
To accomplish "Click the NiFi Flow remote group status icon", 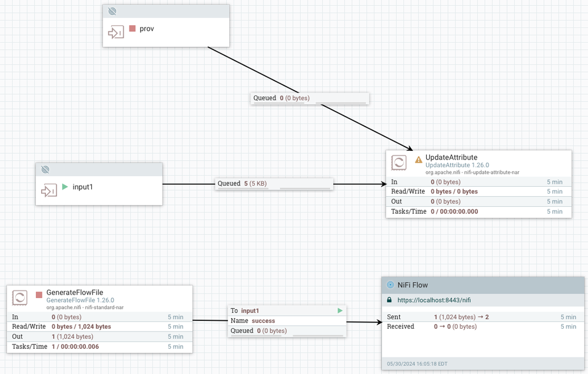I will pos(390,284).
